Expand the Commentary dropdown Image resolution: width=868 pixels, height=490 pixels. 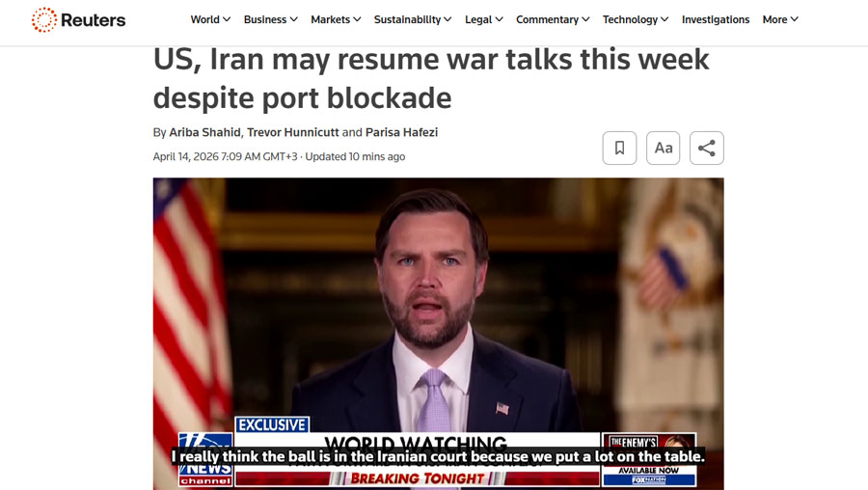pos(553,19)
